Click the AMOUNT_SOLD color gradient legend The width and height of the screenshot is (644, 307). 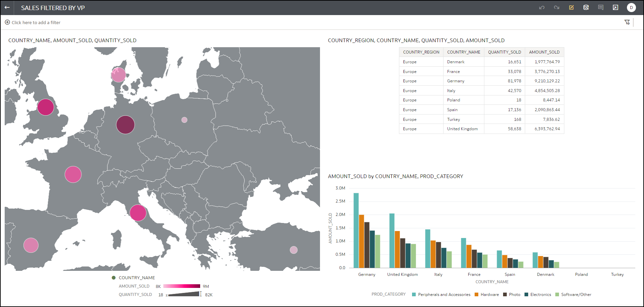(181, 286)
